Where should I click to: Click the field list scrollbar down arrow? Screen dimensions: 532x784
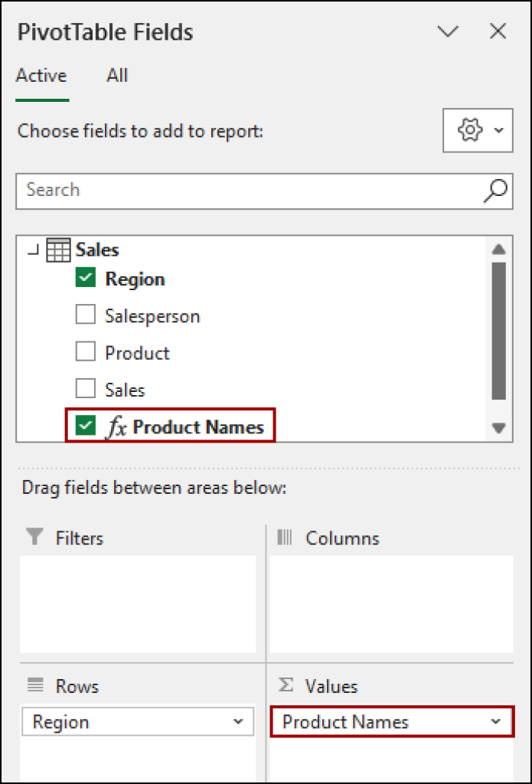498,429
